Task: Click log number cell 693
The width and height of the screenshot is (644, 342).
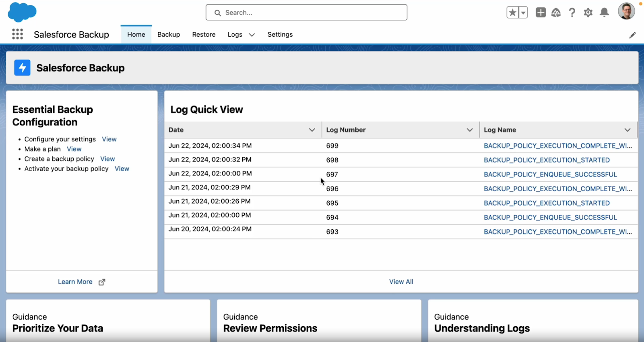Action: 332,232
